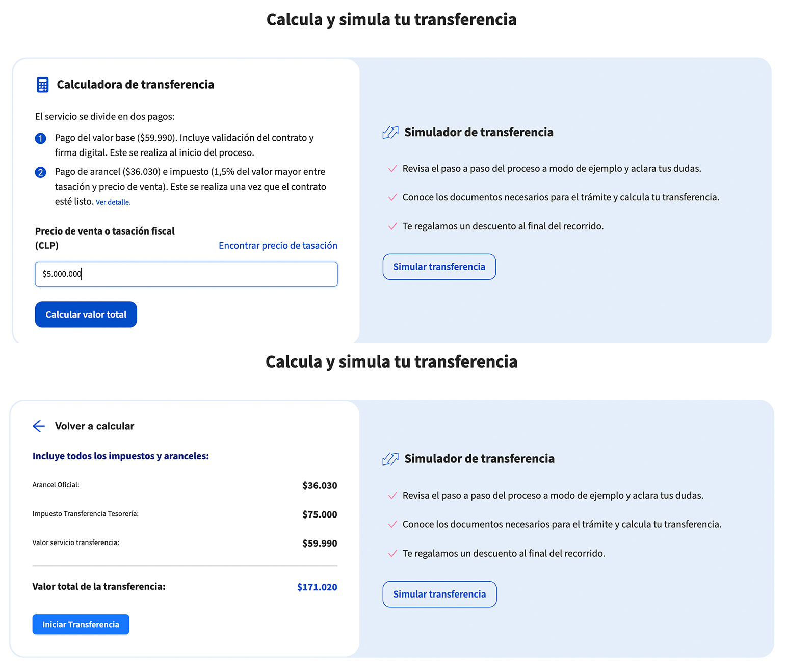Open the "Ver detalle" link
Screen dimensions: 786x672
click(x=113, y=202)
